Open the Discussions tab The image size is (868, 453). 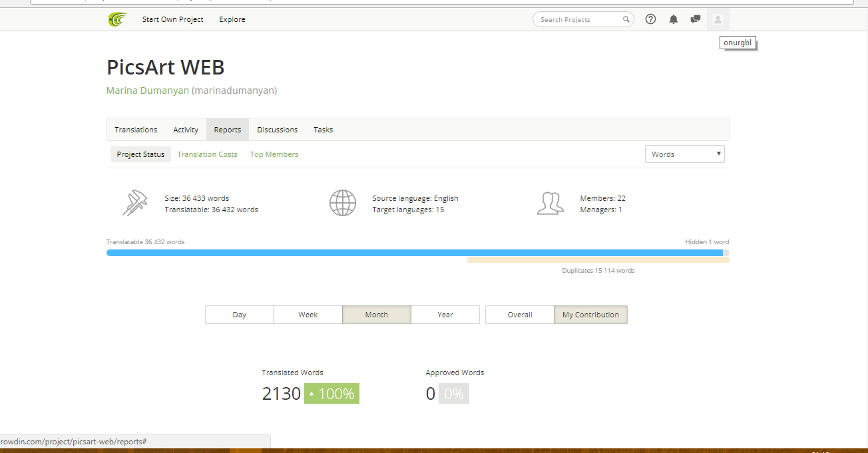[x=278, y=130]
